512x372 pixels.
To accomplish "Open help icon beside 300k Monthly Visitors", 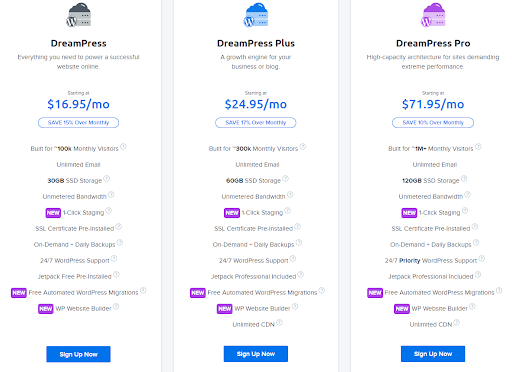I will click(x=303, y=147).
